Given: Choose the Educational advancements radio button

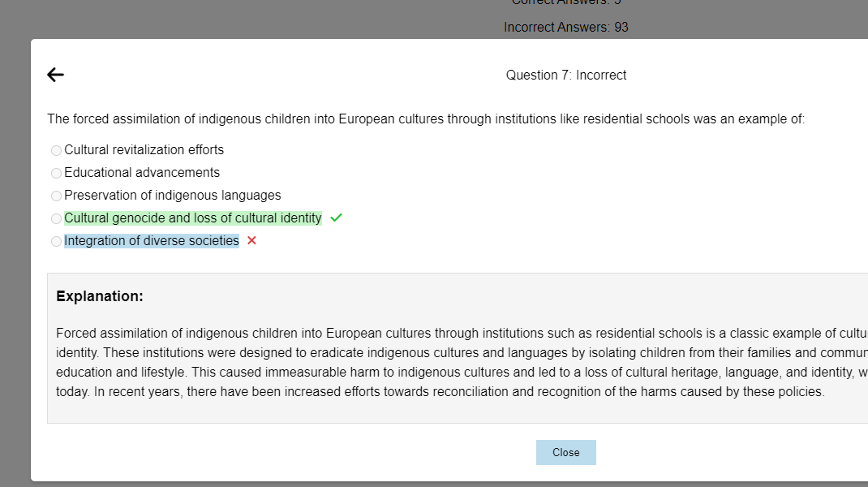Looking at the screenshot, I should click(56, 174).
